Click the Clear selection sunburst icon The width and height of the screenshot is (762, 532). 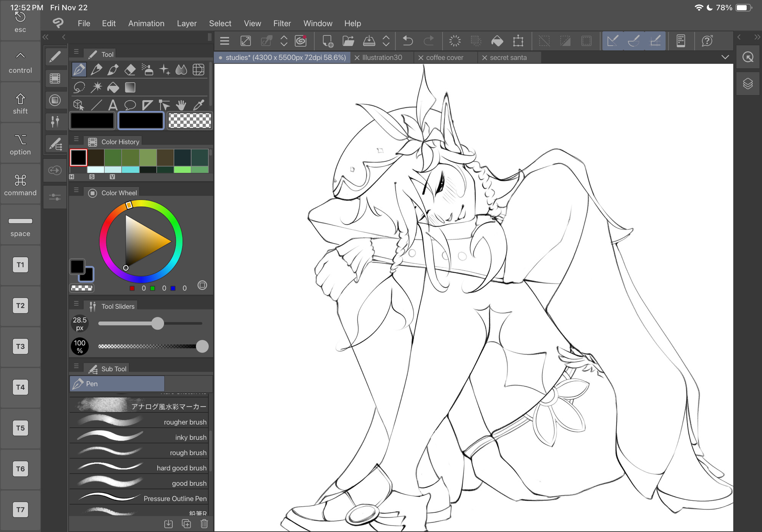pos(455,41)
